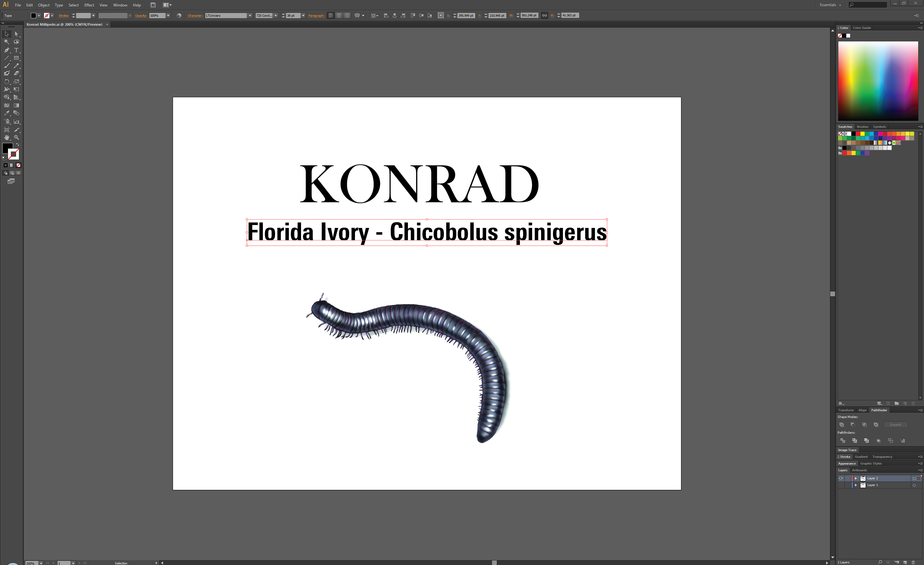The height and width of the screenshot is (565, 924).
Task: Expand Layer 2 disclosure triangle
Action: tap(856, 478)
